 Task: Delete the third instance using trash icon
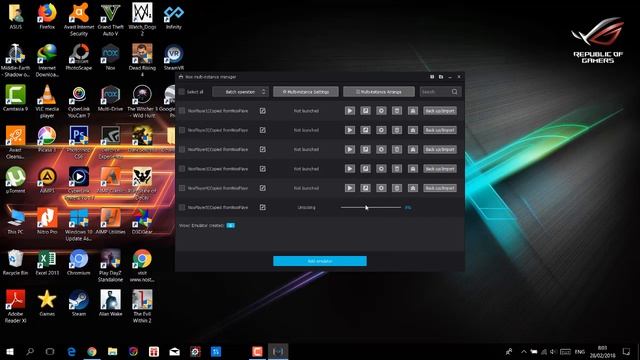pyautogui.click(x=397, y=149)
